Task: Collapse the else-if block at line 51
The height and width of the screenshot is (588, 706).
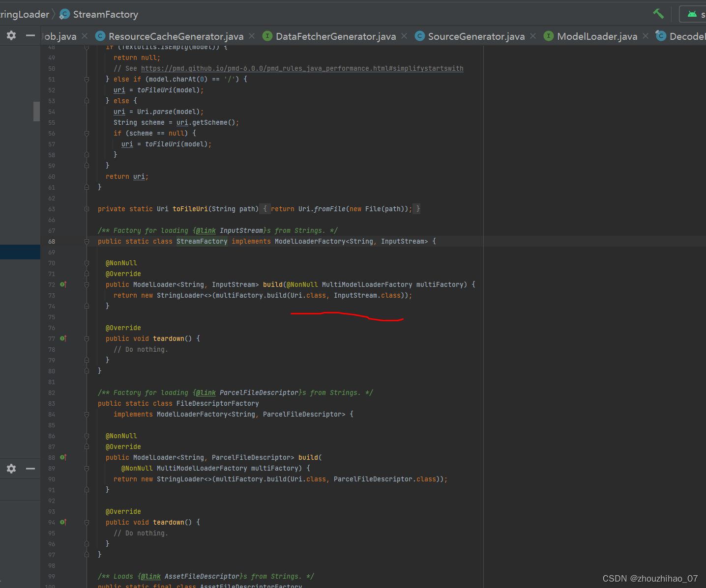Action: click(x=87, y=79)
